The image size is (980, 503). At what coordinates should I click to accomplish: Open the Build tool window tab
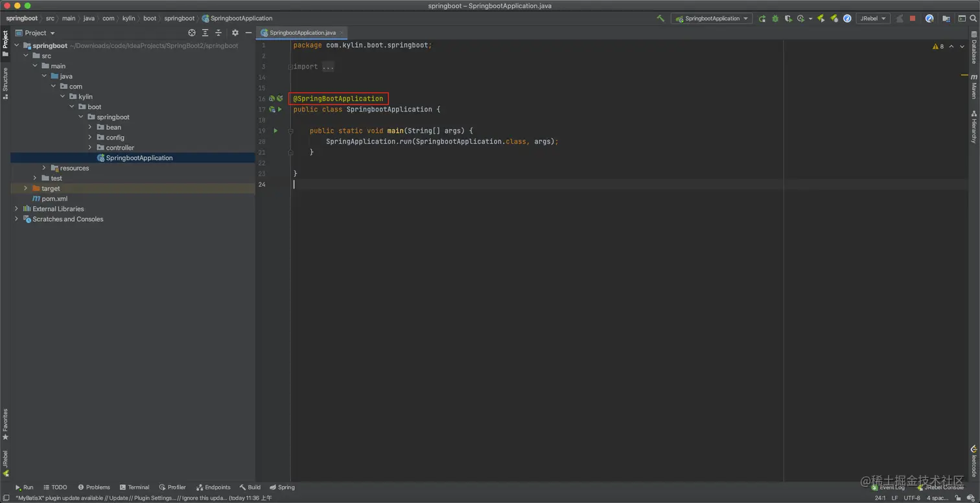tap(250, 487)
